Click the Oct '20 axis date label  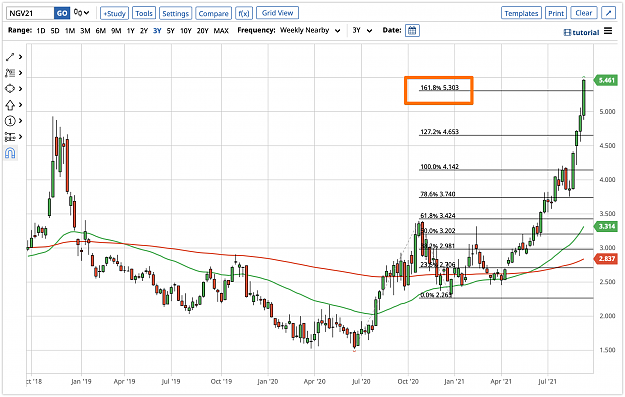coord(408,381)
